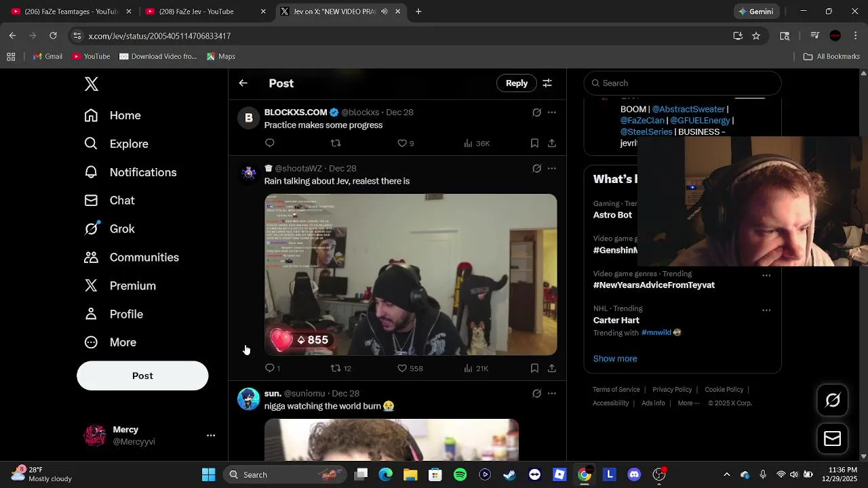The height and width of the screenshot is (488, 868).
Task: Open reply sorting options icon next to Reply
Action: click(547, 83)
